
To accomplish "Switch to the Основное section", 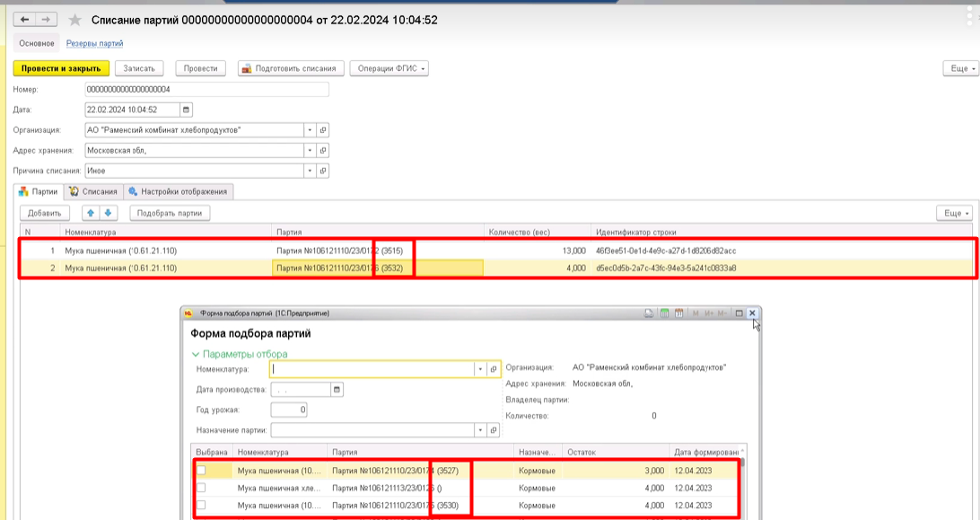I will (x=36, y=43).
